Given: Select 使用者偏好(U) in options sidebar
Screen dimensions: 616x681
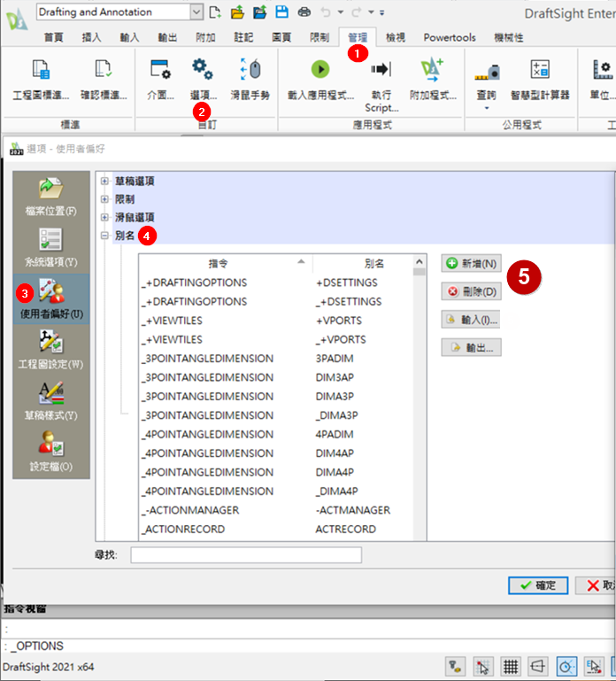Looking at the screenshot, I should click(x=51, y=298).
